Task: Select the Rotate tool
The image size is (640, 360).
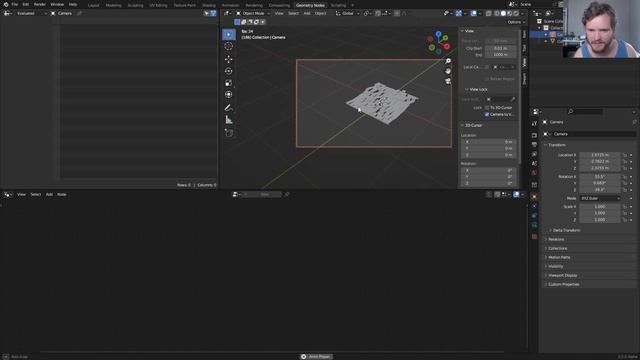Action: pyautogui.click(x=229, y=71)
